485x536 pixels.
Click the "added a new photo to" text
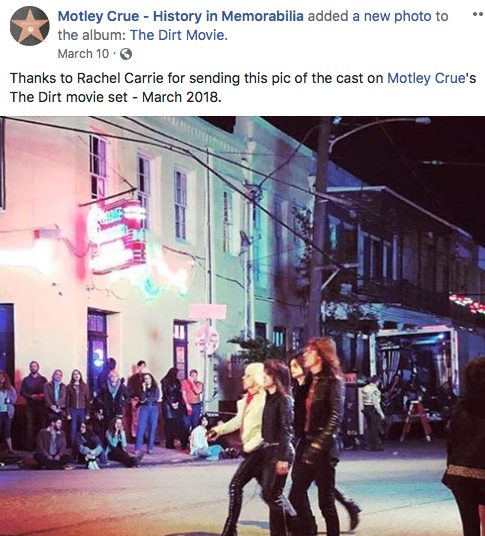[378, 16]
